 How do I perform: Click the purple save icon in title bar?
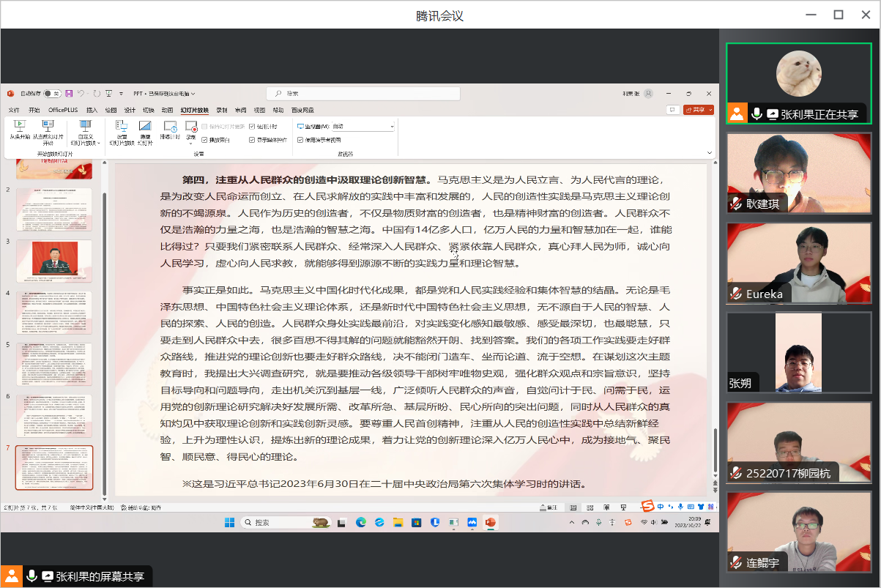click(69, 94)
